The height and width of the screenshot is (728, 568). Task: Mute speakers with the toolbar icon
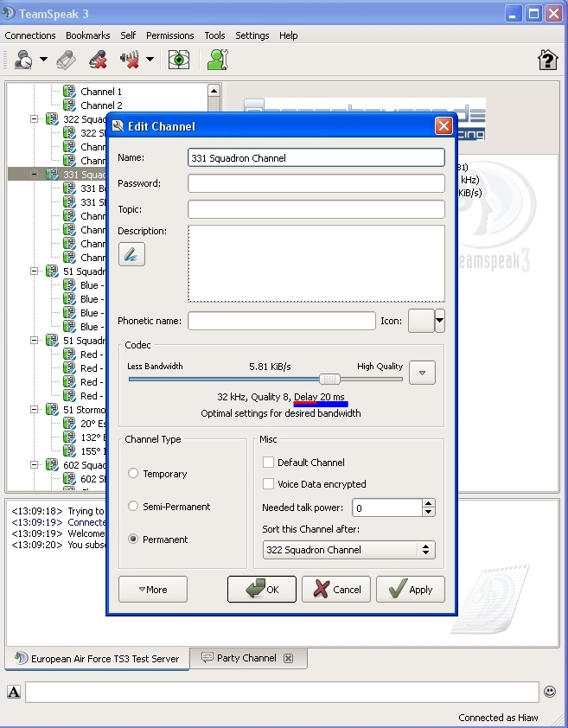130,60
